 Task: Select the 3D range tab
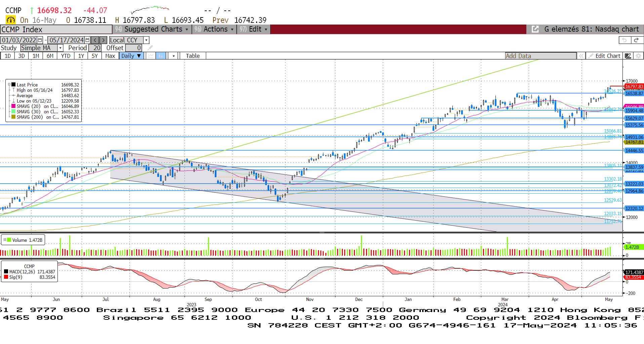click(x=22, y=56)
